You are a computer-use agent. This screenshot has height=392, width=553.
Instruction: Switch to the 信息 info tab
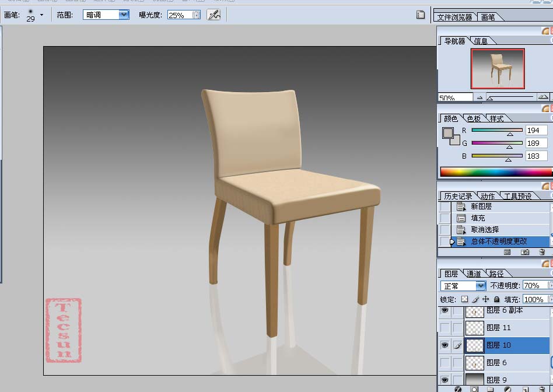click(481, 41)
